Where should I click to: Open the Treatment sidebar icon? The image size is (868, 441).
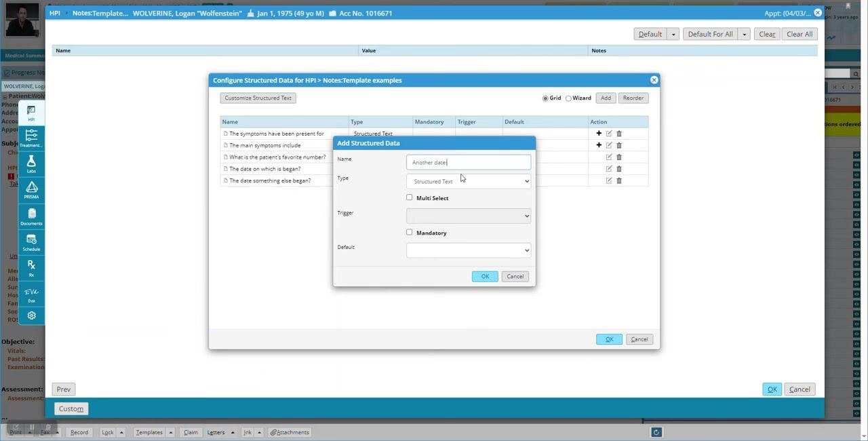pos(31,138)
